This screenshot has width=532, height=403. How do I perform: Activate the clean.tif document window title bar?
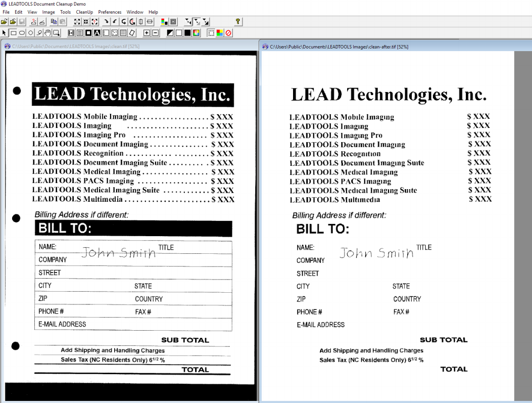click(131, 46)
